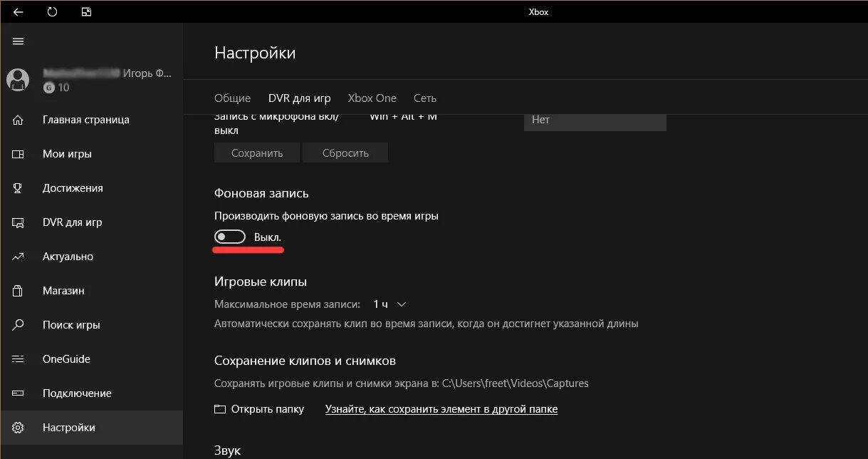Click the Trending arrow icon
The height and width of the screenshot is (459, 868).
coord(19,257)
